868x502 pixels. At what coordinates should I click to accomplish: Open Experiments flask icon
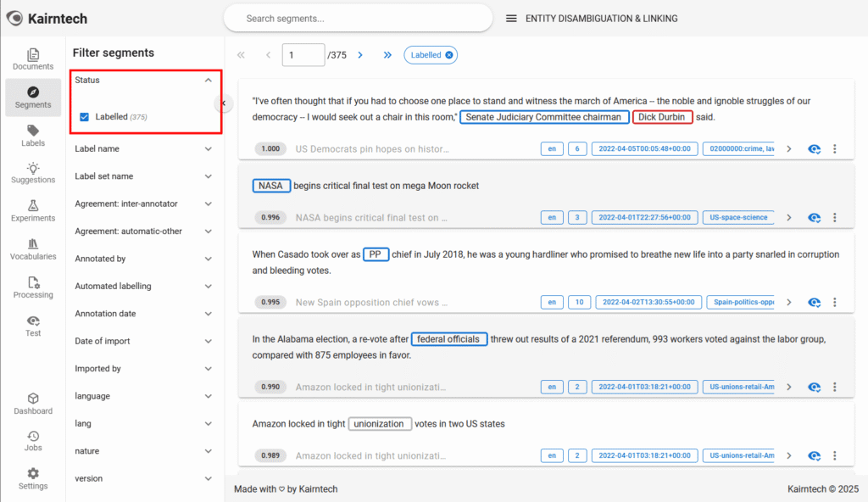(33, 211)
